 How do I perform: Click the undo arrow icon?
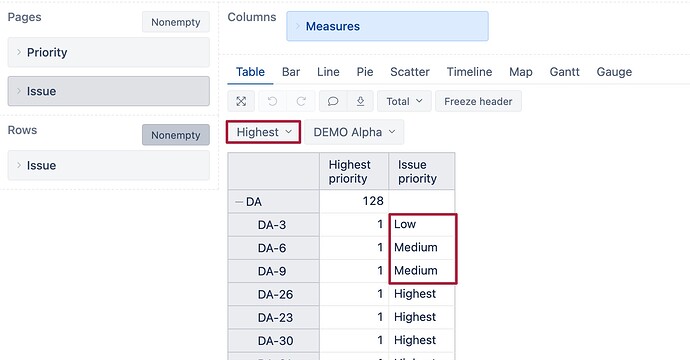click(272, 101)
